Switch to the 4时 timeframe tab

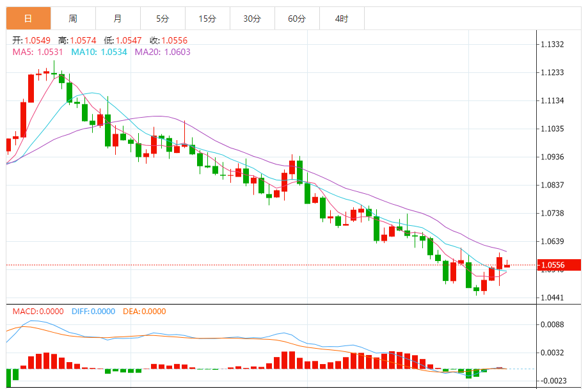click(342, 18)
